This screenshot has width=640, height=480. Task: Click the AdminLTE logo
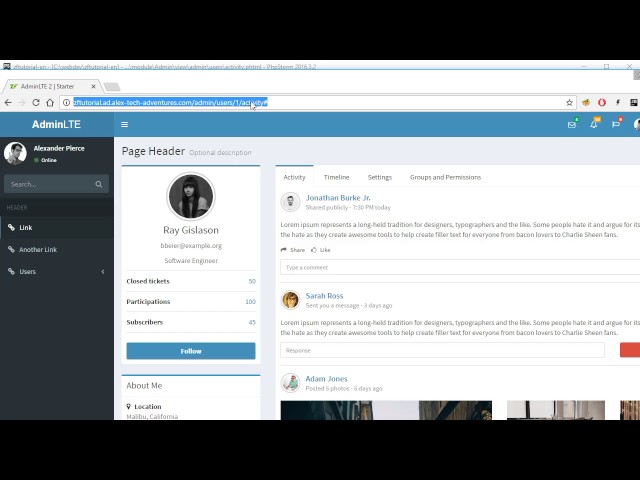56,124
